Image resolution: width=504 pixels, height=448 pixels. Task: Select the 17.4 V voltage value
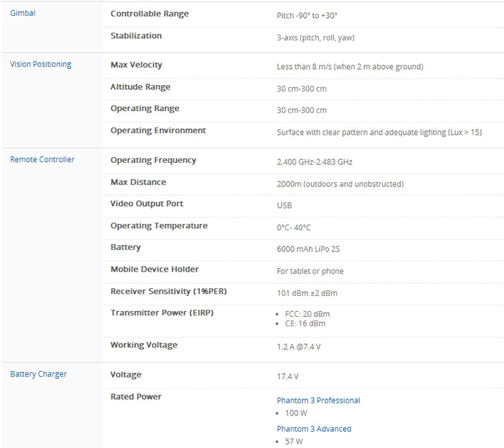288,376
